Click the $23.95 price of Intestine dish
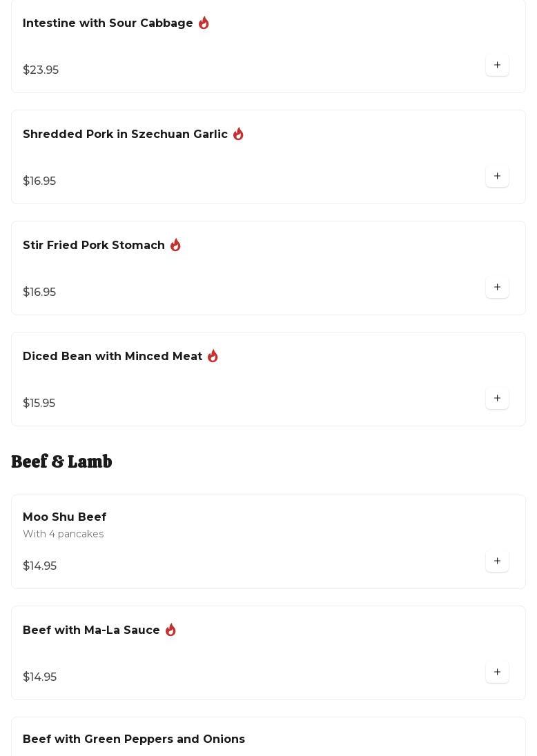The width and height of the screenshot is (537, 756). [41, 70]
